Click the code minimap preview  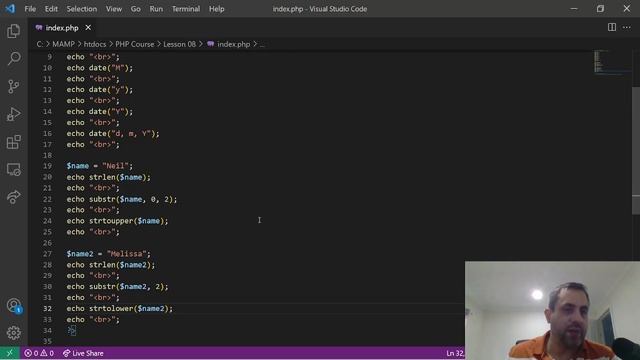(x=612, y=62)
